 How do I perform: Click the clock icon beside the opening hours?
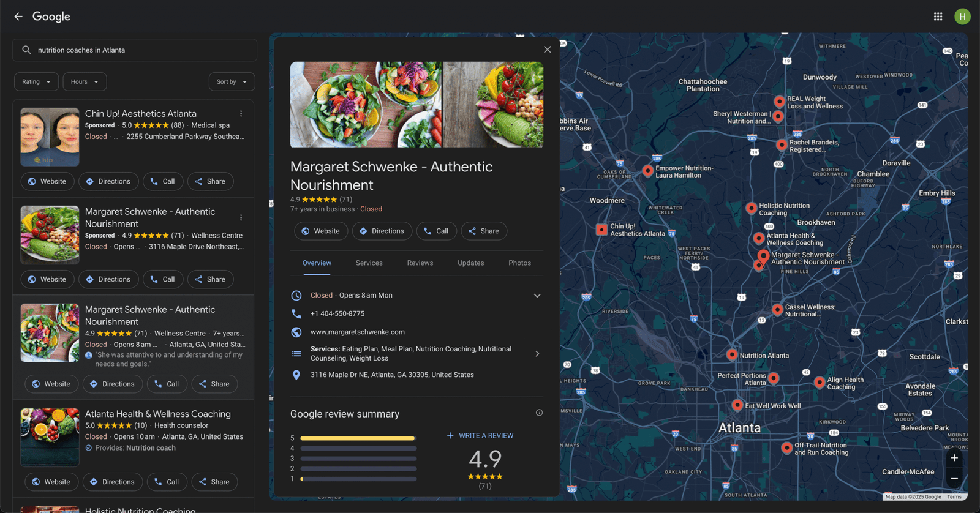[296, 295]
